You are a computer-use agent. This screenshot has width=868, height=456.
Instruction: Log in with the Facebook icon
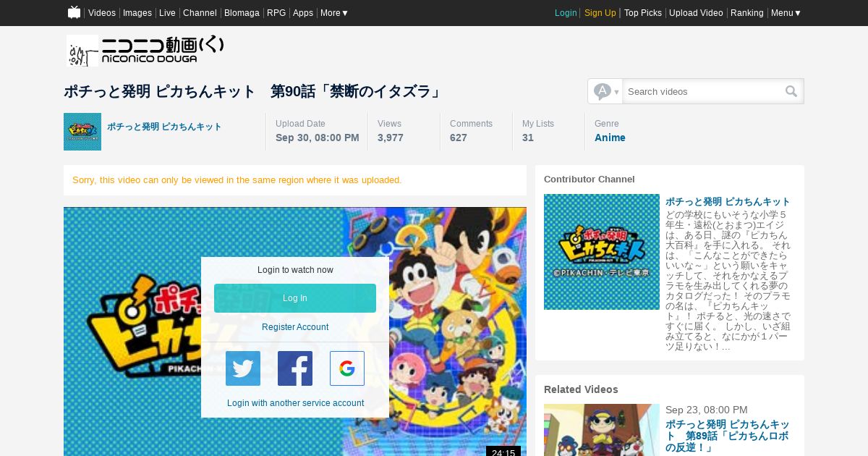[x=295, y=368]
